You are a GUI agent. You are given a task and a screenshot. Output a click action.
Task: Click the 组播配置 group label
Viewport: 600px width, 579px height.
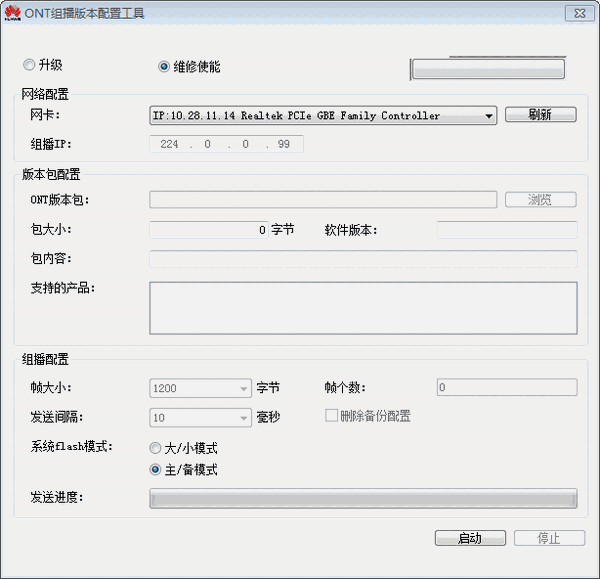(x=45, y=359)
